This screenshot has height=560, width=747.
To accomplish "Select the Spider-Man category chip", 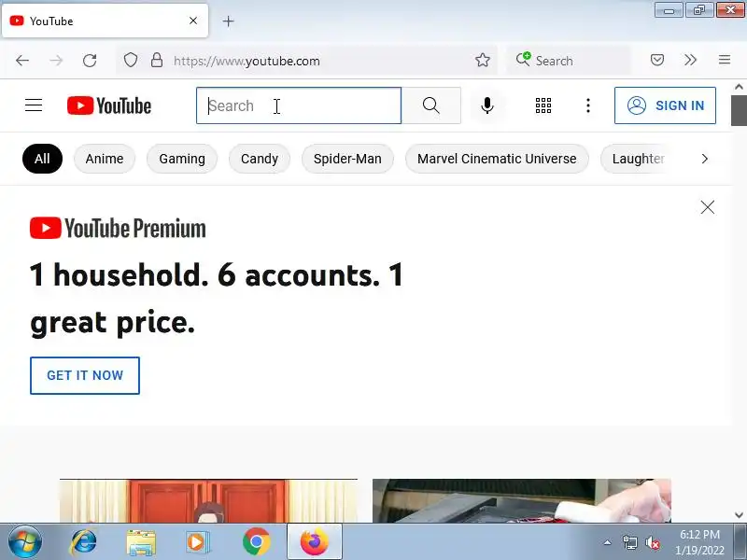I will (347, 159).
